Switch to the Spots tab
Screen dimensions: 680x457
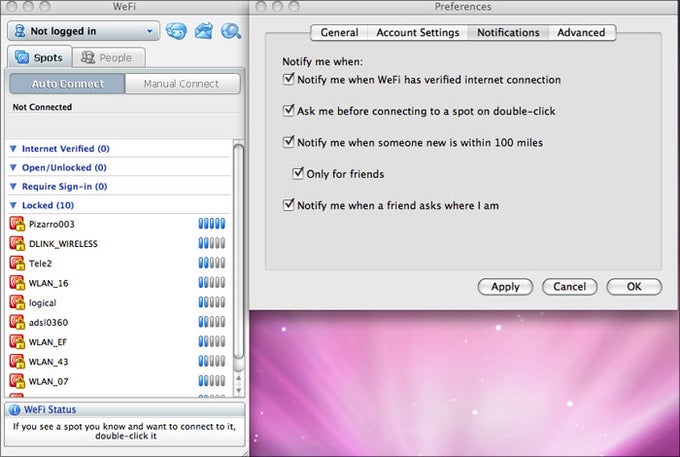pos(39,57)
